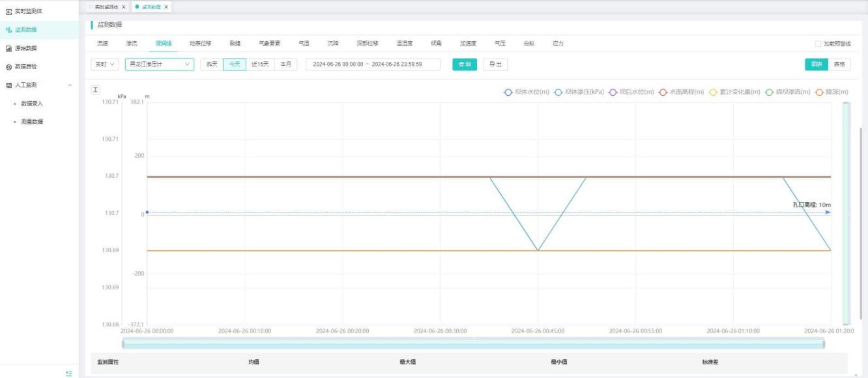
Task: Click the 实时监测体 sidebar icon
Action: pos(8,11)
